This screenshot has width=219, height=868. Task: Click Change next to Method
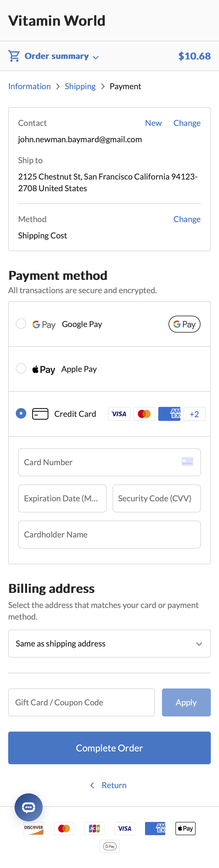(x=187, y=219)
